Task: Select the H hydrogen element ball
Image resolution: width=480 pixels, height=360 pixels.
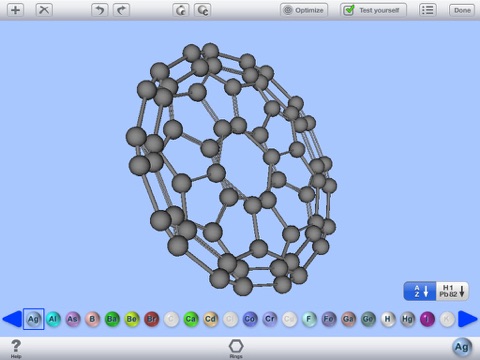Action: (388, 319)
